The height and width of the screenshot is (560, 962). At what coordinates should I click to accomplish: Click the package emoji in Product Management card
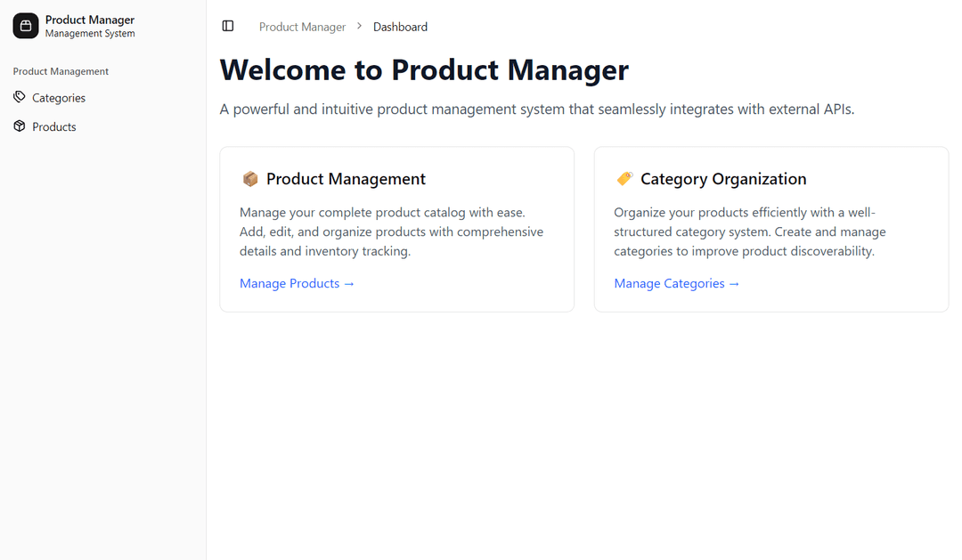(x=250, y=179)
